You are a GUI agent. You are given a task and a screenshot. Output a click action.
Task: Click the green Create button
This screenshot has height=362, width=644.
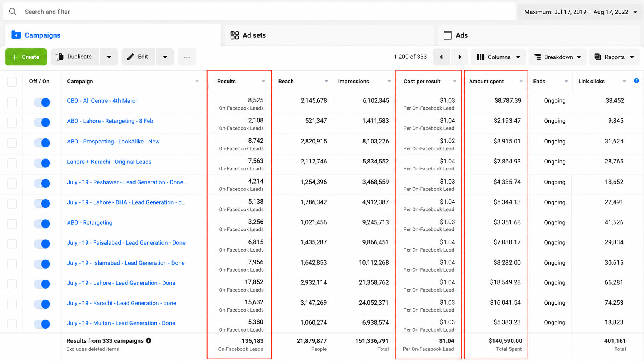click(x=26, y=57)
